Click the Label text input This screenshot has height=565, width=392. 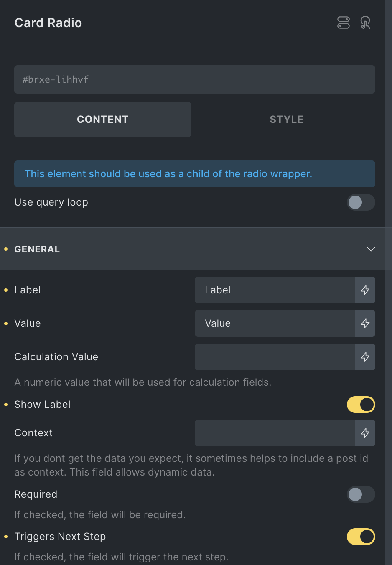(275, 290)
